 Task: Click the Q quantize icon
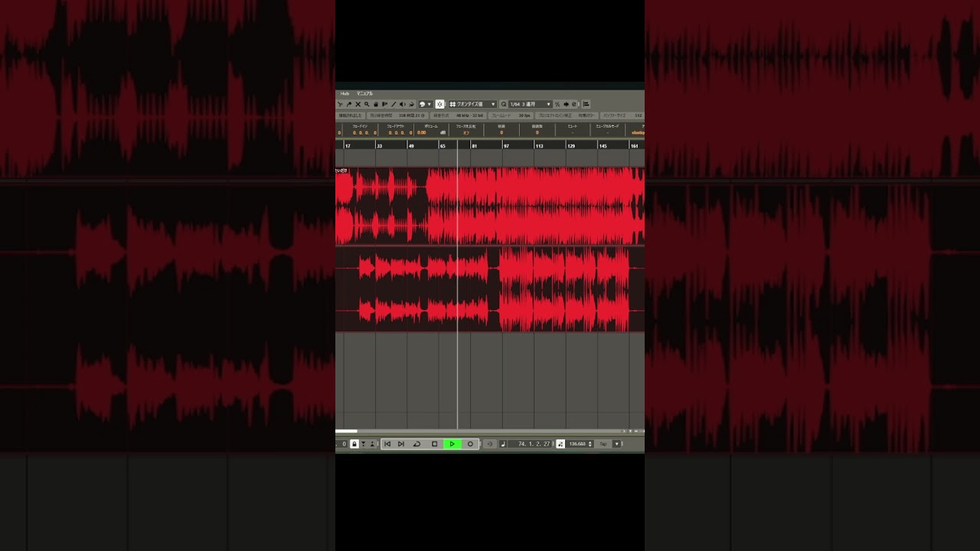coord(504,104)
